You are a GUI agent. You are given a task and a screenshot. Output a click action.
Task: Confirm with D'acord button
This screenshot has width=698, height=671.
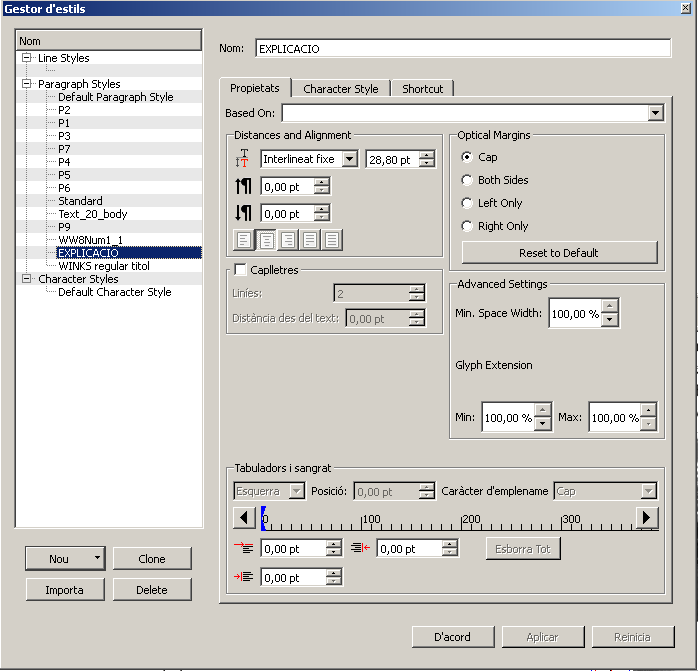(x=453, y=637)
